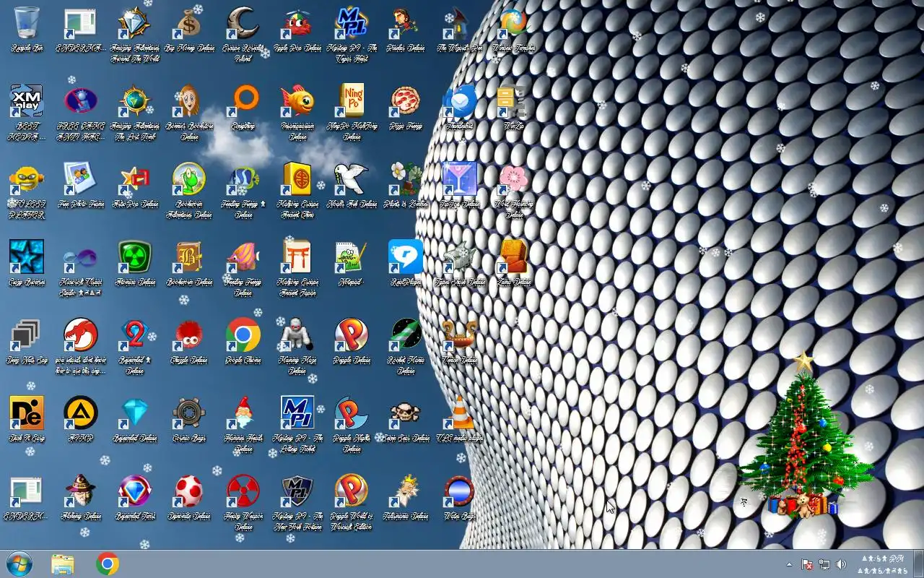Image resolution: width=924 pixels, height=578 pixels.
Task: Open Free Photo Frame shortcut
Action: tap(81, 179)
